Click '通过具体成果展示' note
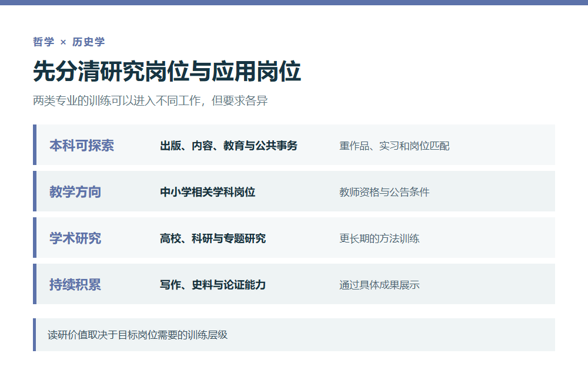Screen dimensions: 588x377 379,285
